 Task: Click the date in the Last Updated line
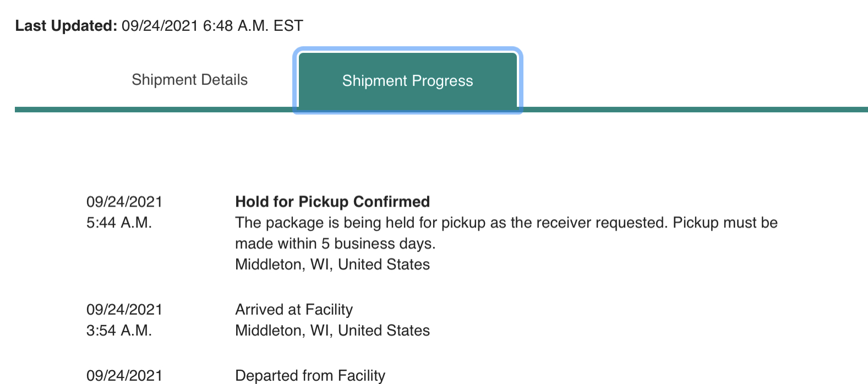[x=160, y=26]
